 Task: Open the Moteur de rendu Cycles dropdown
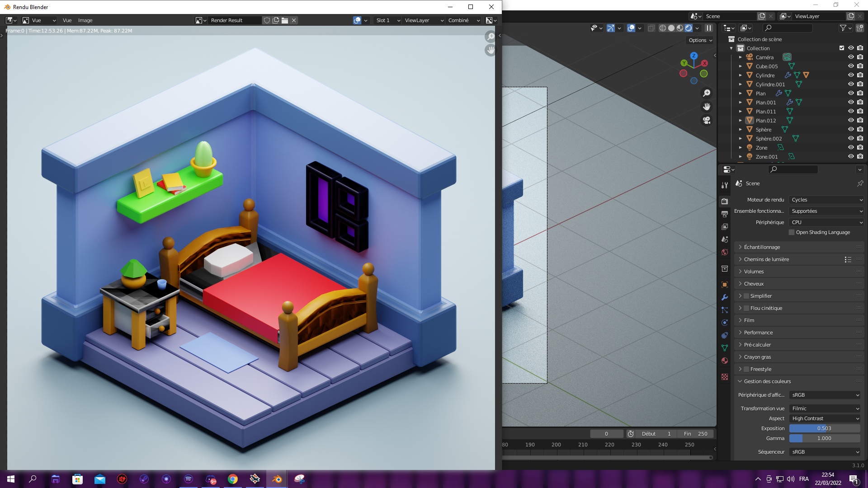pos(826,200)
